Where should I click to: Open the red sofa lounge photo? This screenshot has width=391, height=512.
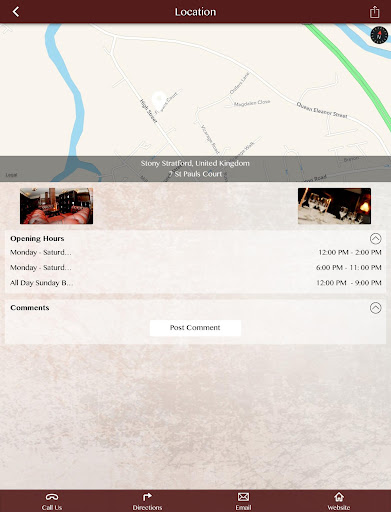[x=56, y=206]
